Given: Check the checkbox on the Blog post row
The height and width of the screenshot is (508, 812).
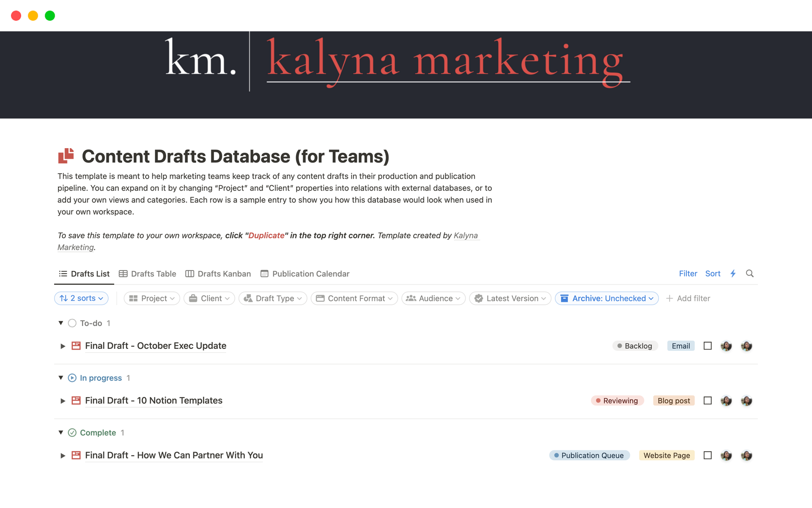Looking at the screenshot, I should point(708,400).
